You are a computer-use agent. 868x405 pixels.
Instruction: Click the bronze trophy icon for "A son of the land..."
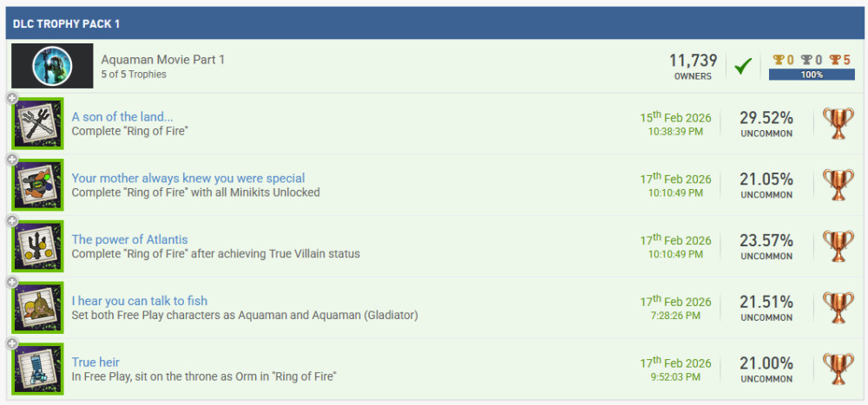[x=838, y=124]
